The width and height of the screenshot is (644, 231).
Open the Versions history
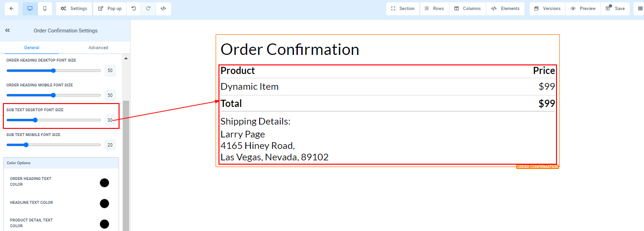(547, 9)
